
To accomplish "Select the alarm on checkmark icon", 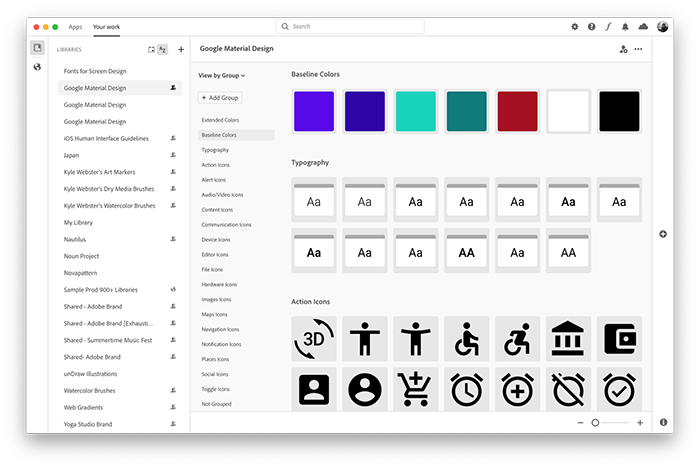I will pyautogui.click(x=619, y=389).
